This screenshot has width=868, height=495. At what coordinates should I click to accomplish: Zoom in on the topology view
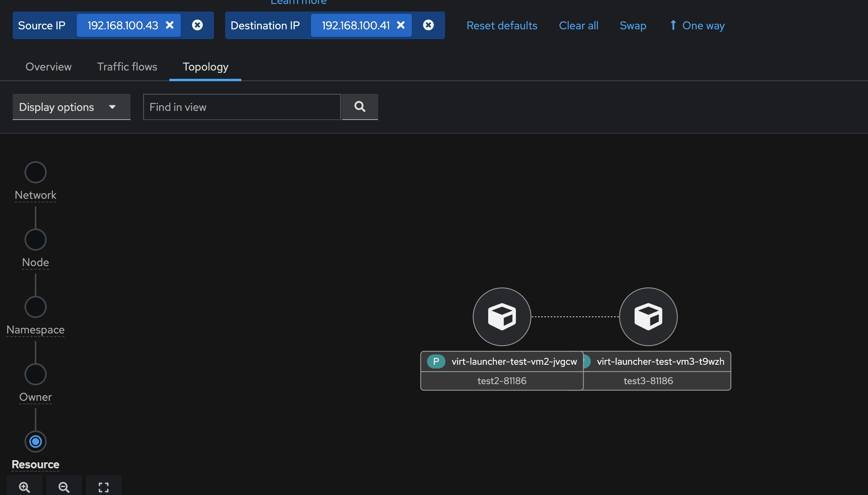(25, 487)
